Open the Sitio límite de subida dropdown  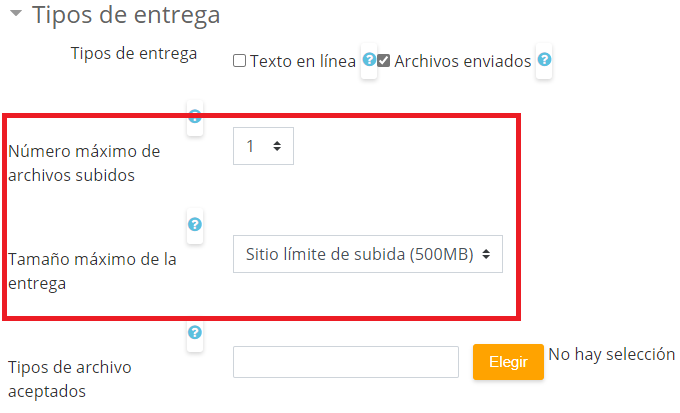pos(368,254)
